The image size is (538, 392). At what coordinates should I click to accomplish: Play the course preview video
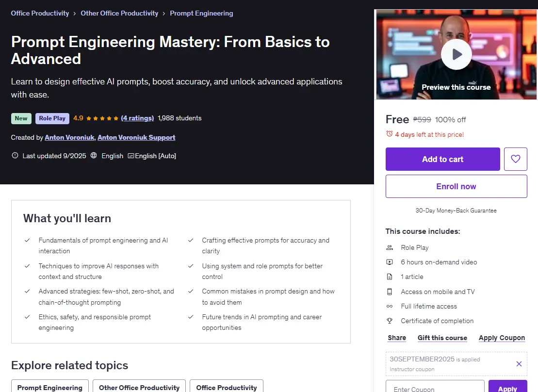coord(456,54)
